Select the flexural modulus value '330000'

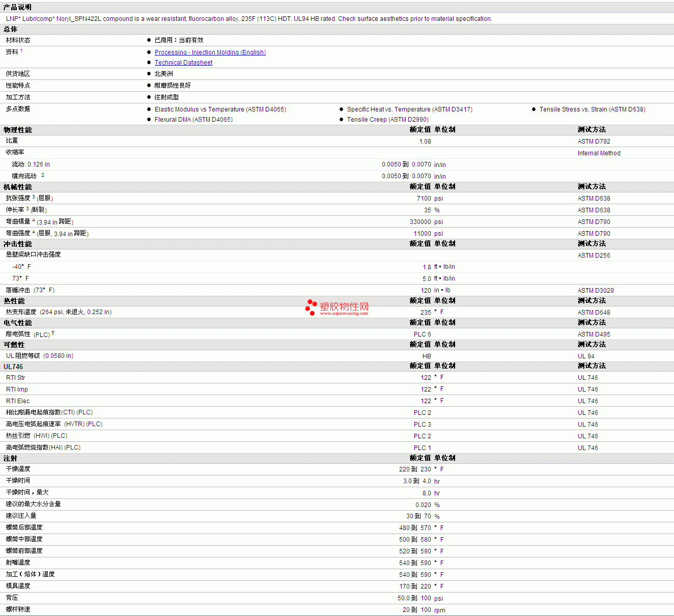420,222
